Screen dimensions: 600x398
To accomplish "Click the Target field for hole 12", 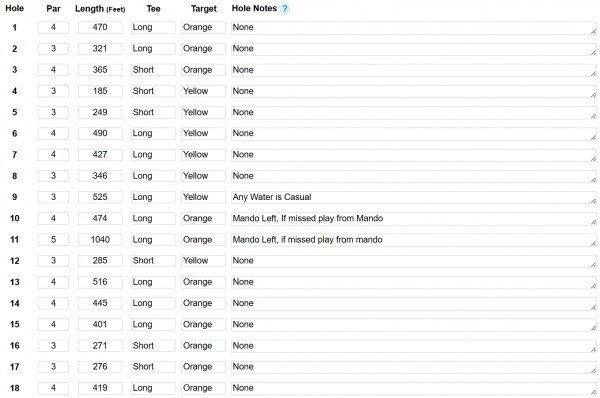I will (203, 261).
